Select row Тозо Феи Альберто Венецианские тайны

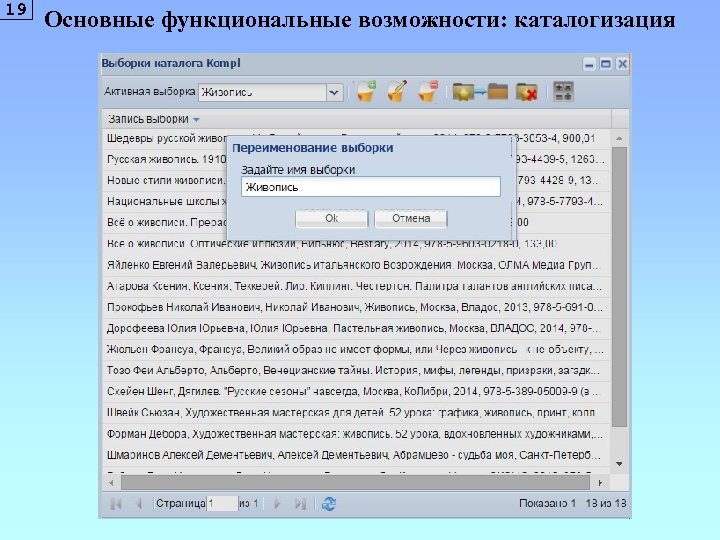click(357, 371)
